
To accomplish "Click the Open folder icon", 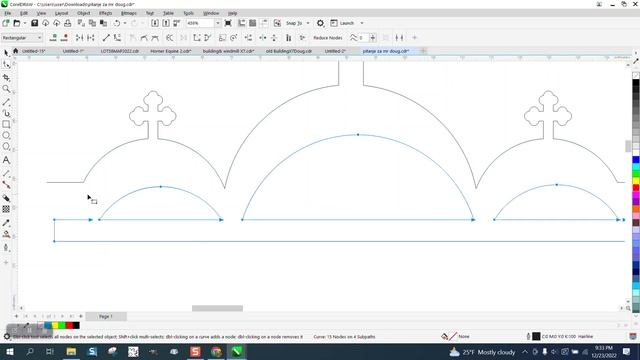I will [x=17, y=23].
